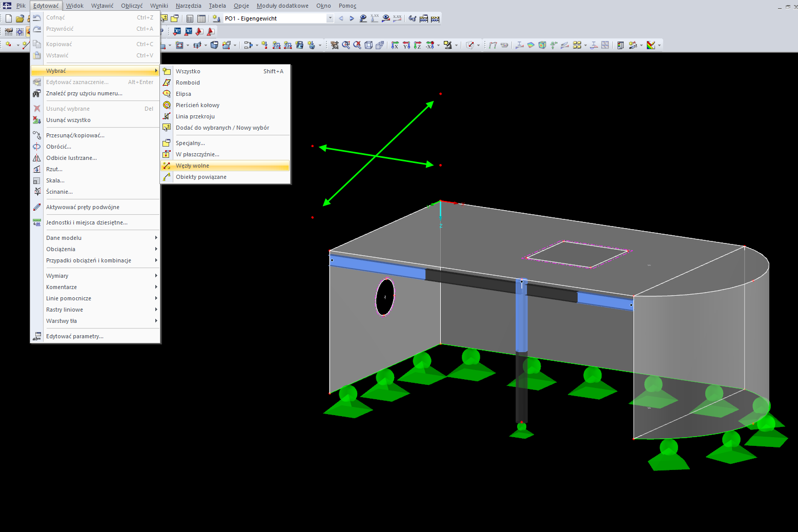Viewport: 798px width, 532px height.
Task: Open the Pomoc menu
Action: (x=347, y=6)
